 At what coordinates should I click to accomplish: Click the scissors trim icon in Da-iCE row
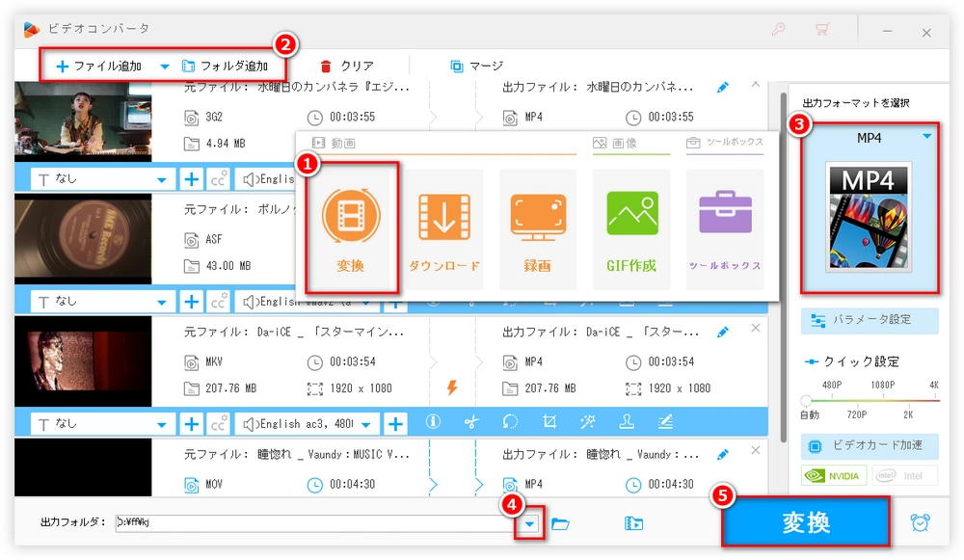tap(471, 422)
